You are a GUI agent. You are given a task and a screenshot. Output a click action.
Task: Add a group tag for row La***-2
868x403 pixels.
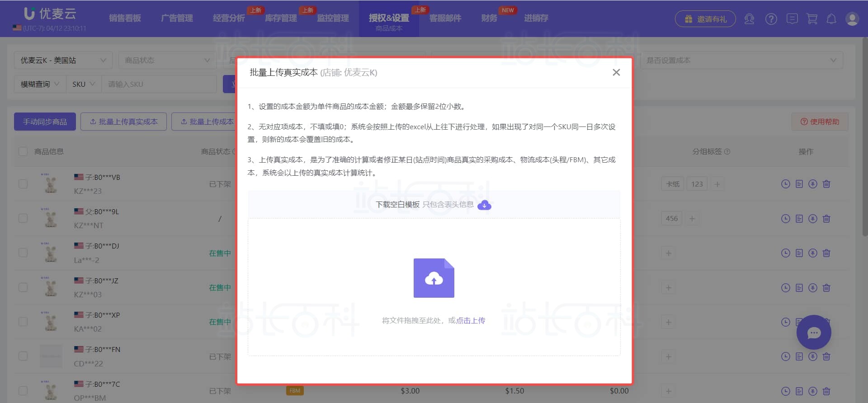pyautogui.click(x=668, y=253)
